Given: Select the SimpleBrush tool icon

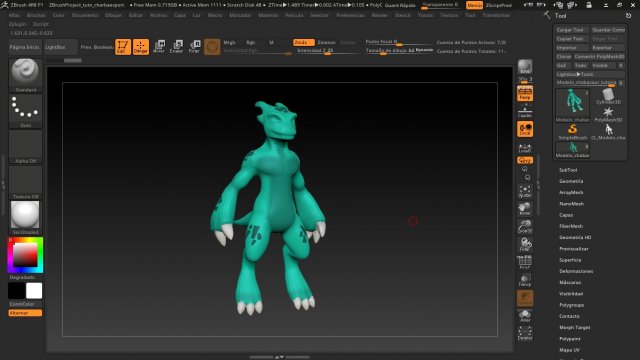Looking at the screenshot, I should (572, 132).
